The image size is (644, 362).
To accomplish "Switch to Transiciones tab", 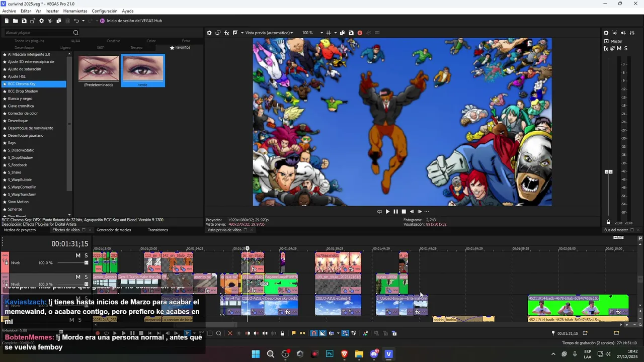I will 158,230.
